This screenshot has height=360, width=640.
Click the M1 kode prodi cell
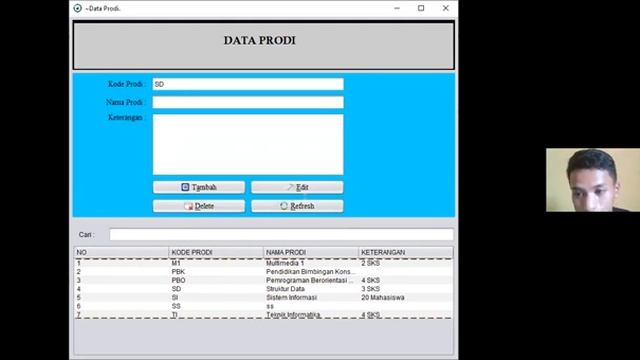216,263
